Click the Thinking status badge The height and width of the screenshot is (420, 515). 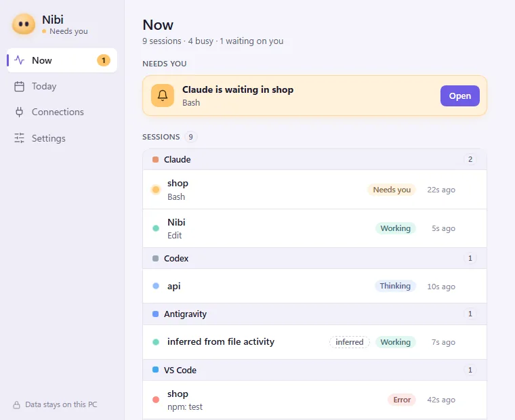coord(395,286)
